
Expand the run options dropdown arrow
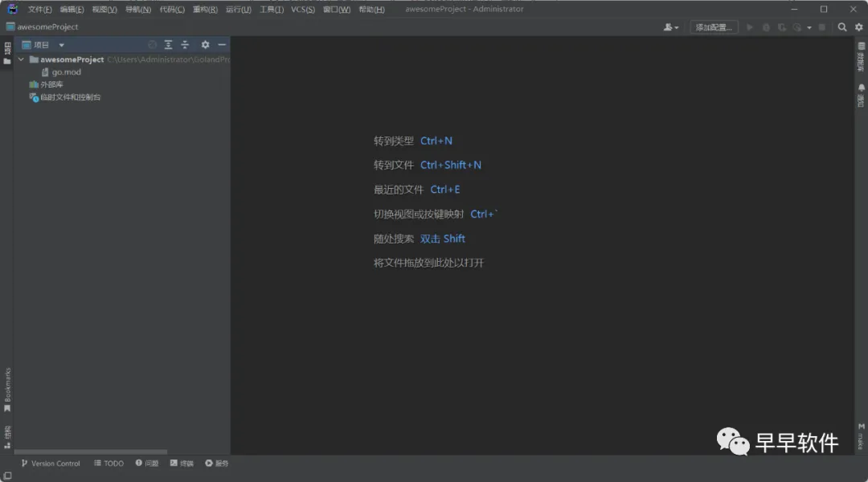809,27
